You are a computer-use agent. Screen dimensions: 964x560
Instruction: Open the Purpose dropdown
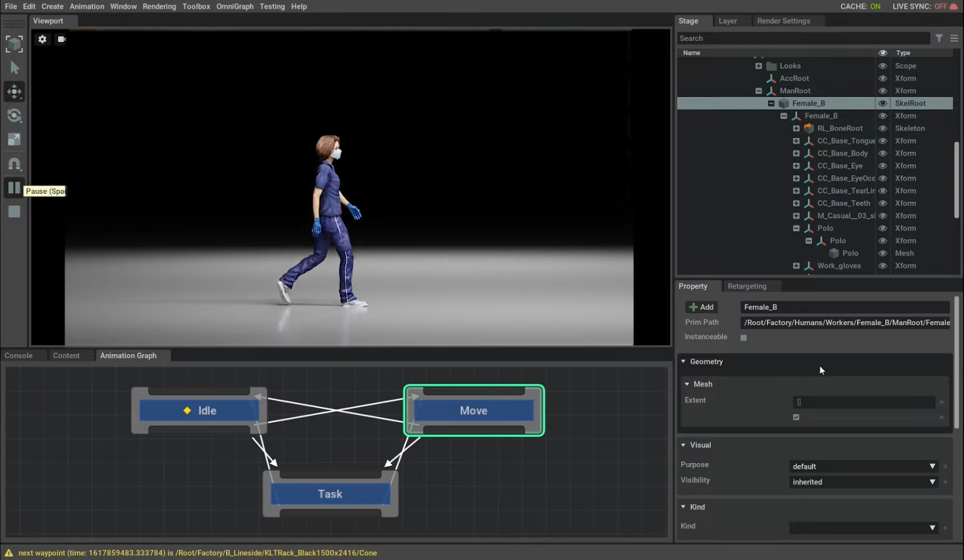click(863, 466)
